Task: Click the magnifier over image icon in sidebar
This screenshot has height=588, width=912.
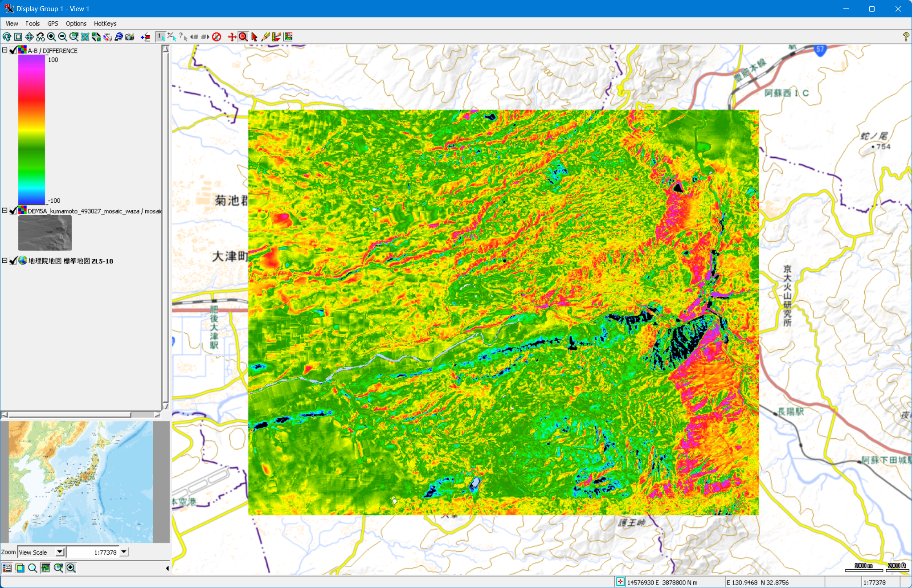Action: coord(58,568)
